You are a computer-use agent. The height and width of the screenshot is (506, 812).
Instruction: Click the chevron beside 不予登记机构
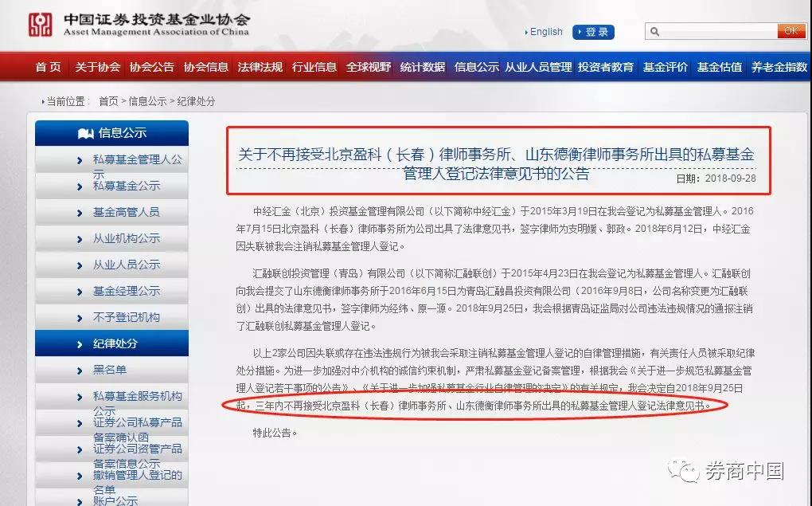[80, 318]
